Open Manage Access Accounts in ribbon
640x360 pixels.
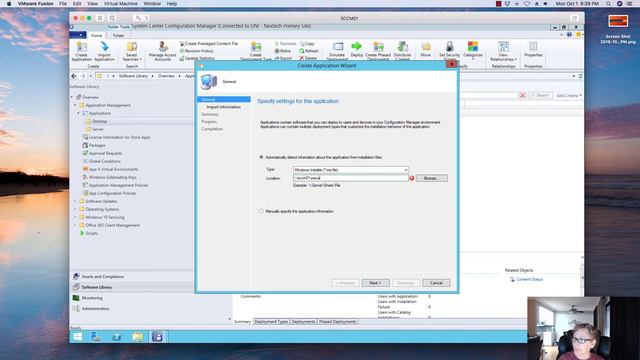162,51
